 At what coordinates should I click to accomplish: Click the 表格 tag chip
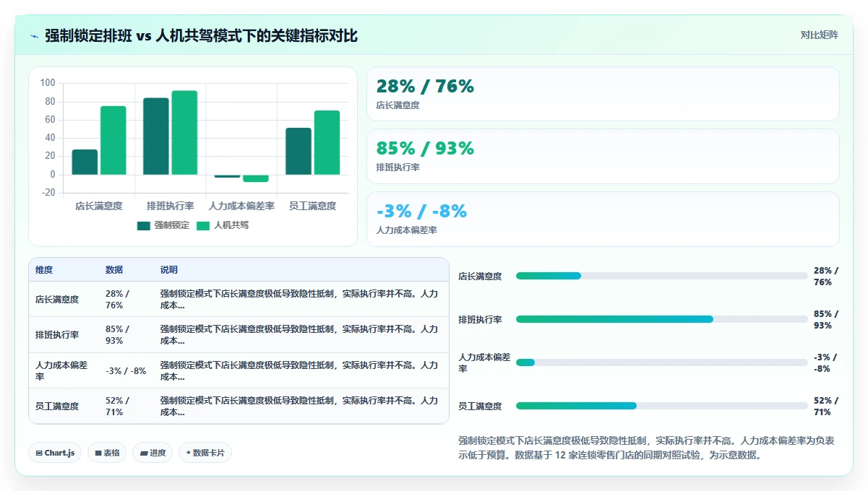click(x=107, y=453)
